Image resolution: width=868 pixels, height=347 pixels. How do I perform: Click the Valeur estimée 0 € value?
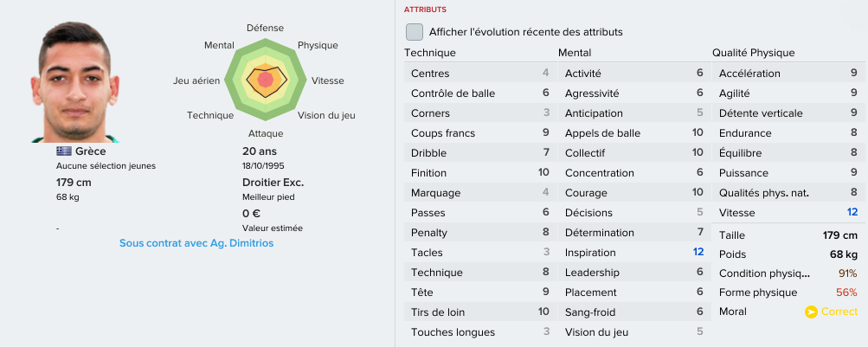click(x=251, y=214)
